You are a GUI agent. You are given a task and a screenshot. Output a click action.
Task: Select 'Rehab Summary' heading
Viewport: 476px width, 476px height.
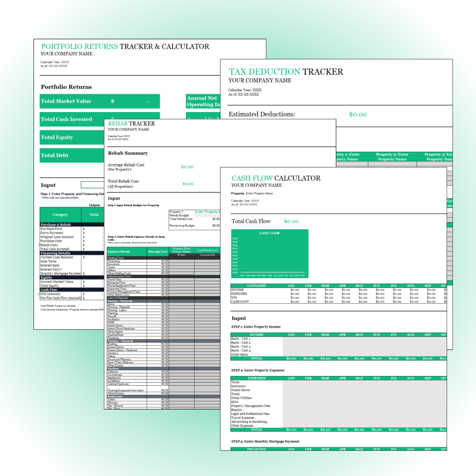tap(128, 153)
